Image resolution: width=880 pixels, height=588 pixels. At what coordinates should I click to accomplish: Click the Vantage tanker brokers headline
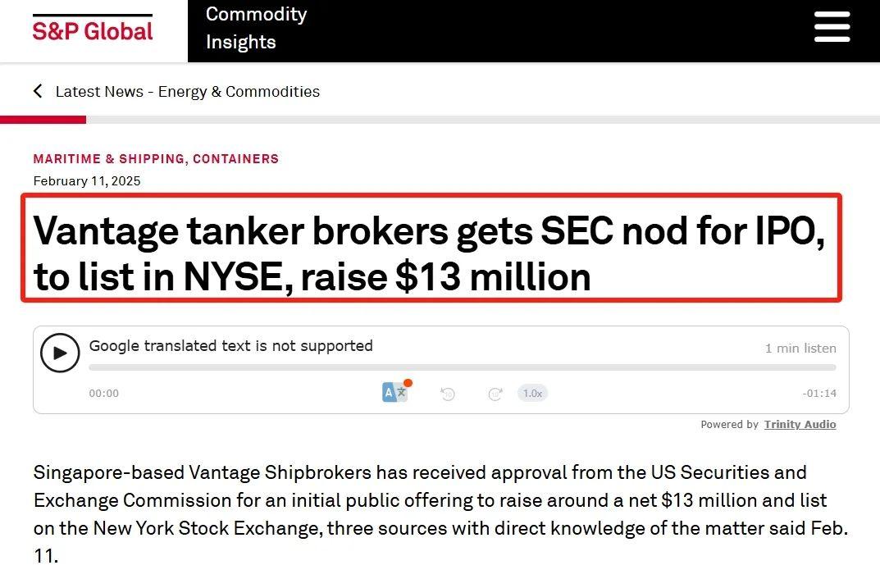429,253
